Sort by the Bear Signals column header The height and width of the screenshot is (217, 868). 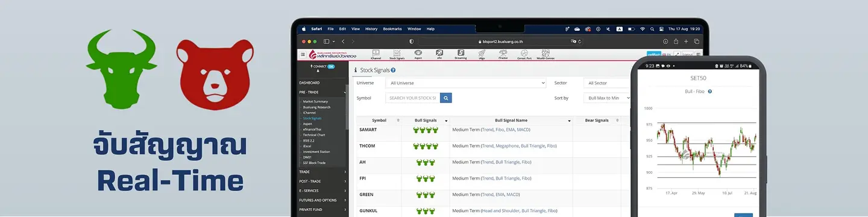[x=597, y=121]
